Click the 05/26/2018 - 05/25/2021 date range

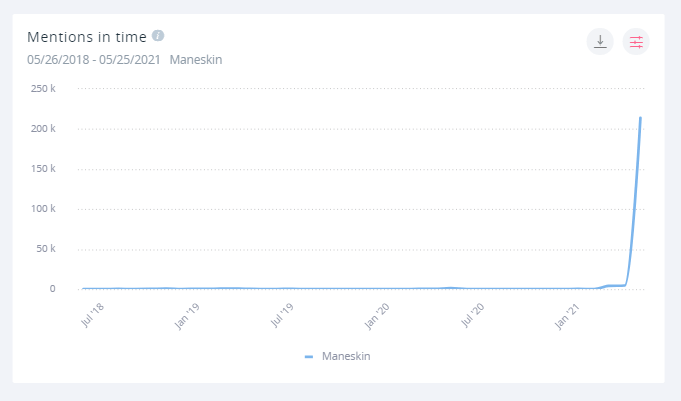tap(94, 59)
